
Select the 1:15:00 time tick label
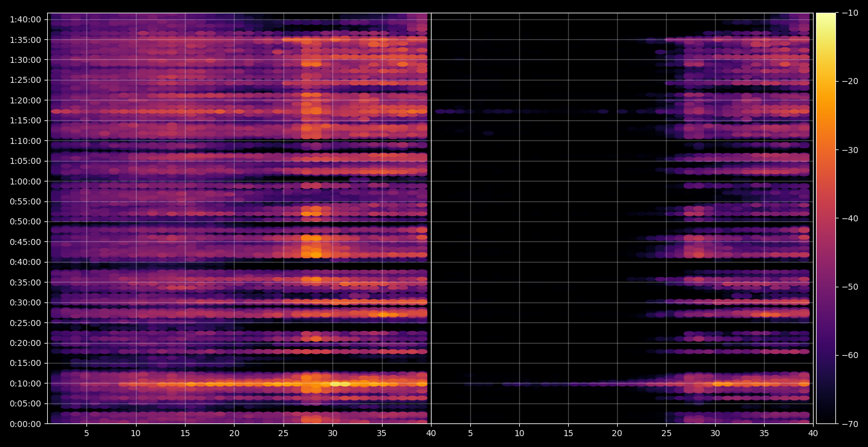25,120
